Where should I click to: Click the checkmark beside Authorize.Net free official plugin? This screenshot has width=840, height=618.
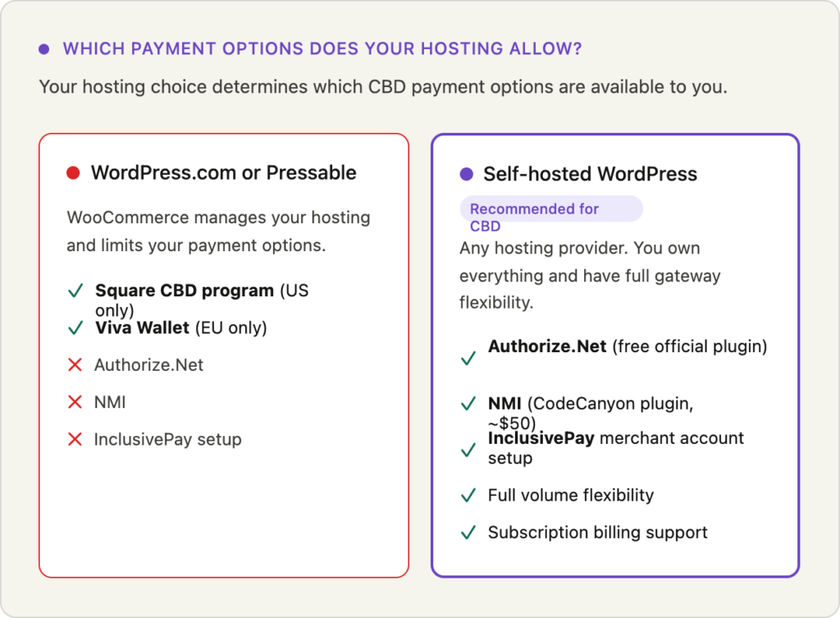coord(468,359)
